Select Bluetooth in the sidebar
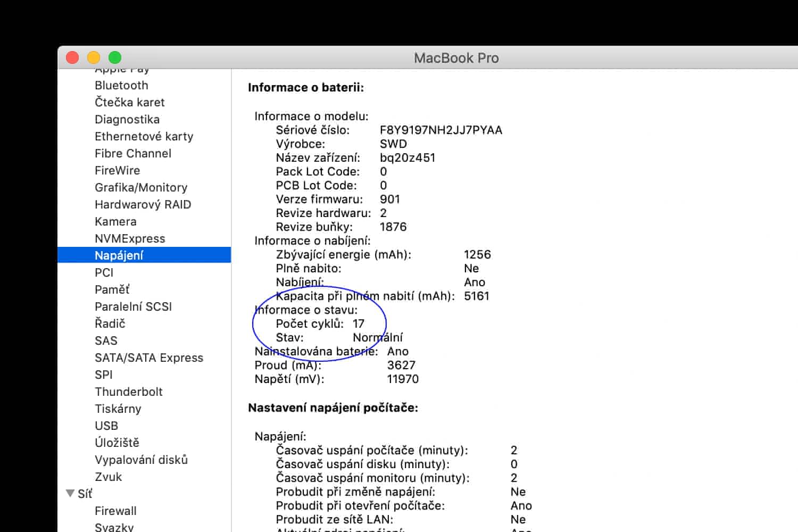The width and height of the screenshot is (798, 532). click(x=121, y=85)
